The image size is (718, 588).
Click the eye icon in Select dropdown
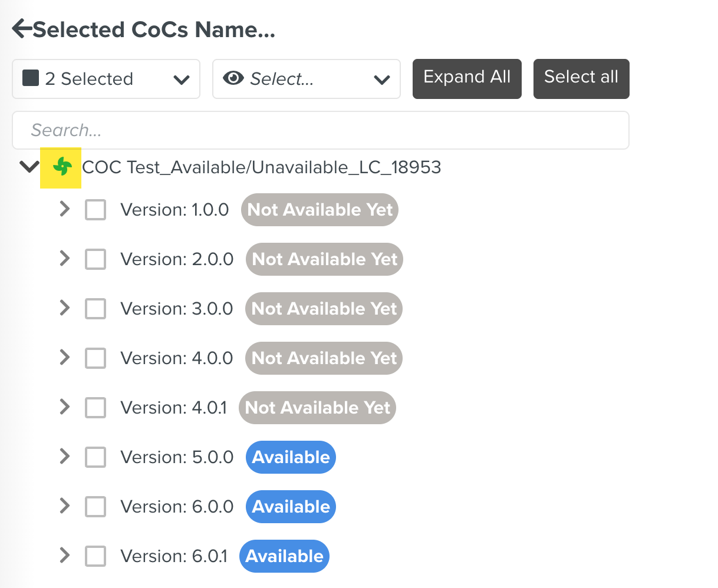click(x=233, y=78)
